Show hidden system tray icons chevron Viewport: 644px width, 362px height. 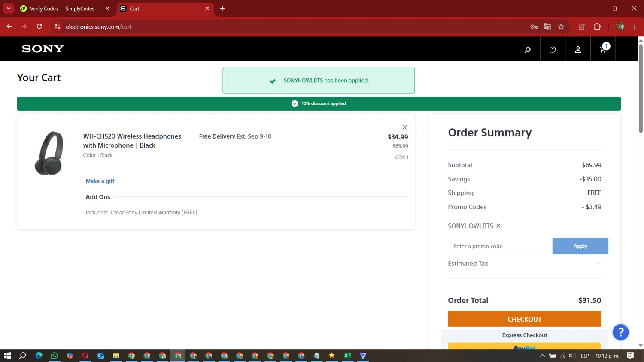(542, 356)
